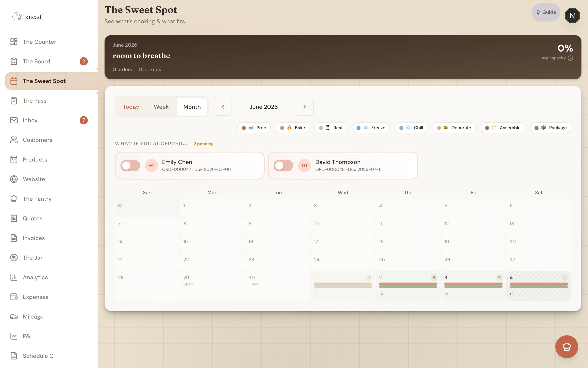Select the hatched July 4 Saturday cell
The width and height of the screenshot is (588, 368).
tap(539, 286)
